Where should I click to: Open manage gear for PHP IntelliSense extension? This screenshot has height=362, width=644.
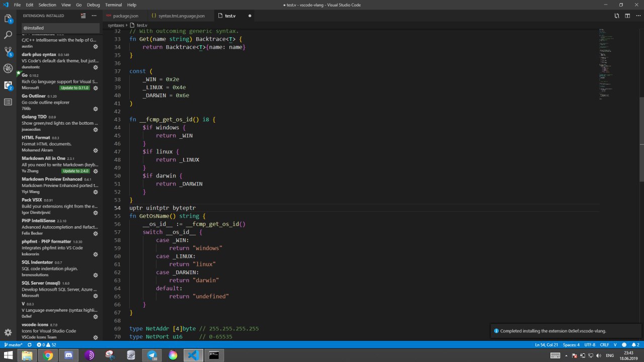96,233
